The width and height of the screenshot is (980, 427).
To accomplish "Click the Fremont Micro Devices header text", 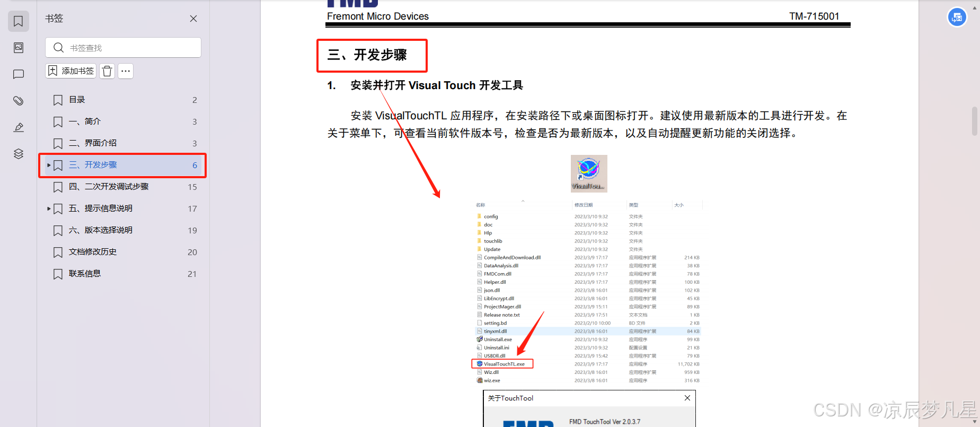I will (x=378, y=16).
